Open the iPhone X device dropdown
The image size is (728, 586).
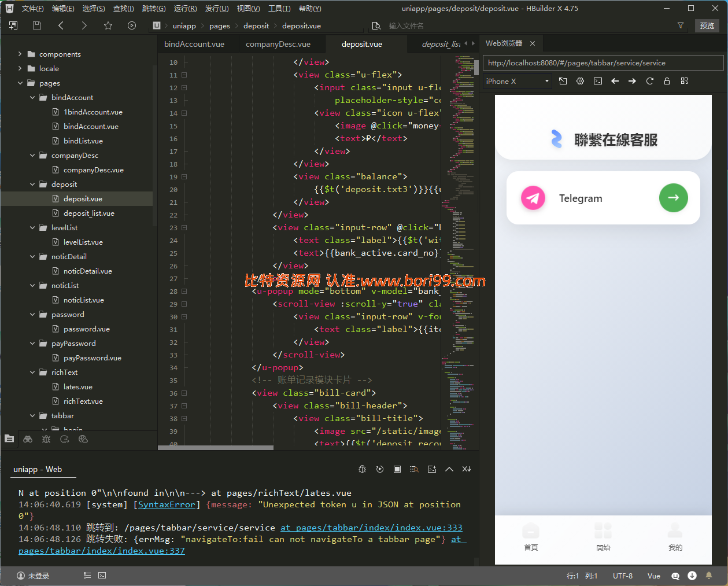pyautogui.click(x=517, y=81)
